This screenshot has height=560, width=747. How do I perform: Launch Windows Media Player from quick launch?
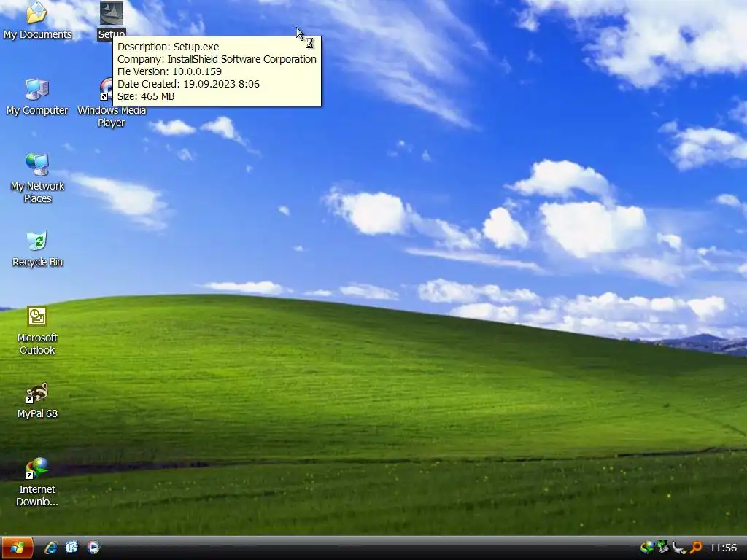(93, 548)
